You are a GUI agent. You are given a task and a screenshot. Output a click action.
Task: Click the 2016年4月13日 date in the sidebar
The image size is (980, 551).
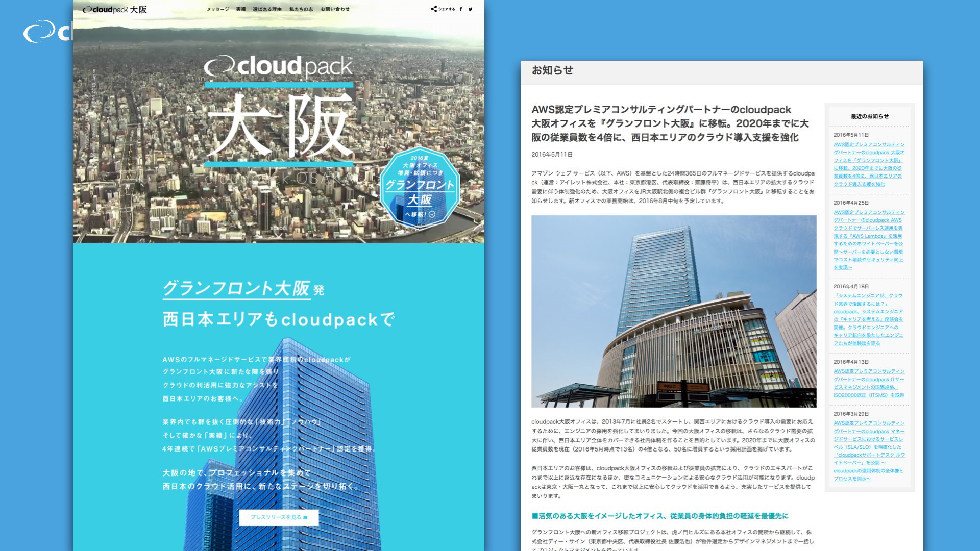[851, 362]
